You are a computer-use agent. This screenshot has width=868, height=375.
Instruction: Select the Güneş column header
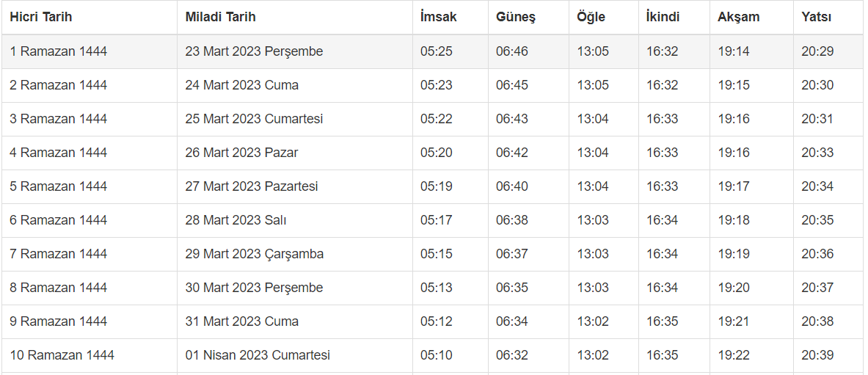pyautogui.click(x=516, y=17)
